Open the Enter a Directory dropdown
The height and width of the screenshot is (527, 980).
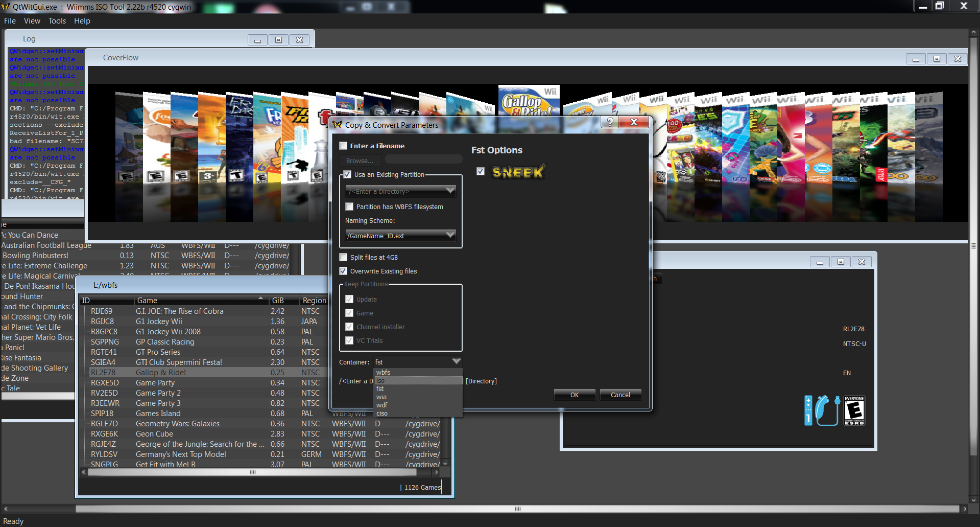(x=400, y=191)
